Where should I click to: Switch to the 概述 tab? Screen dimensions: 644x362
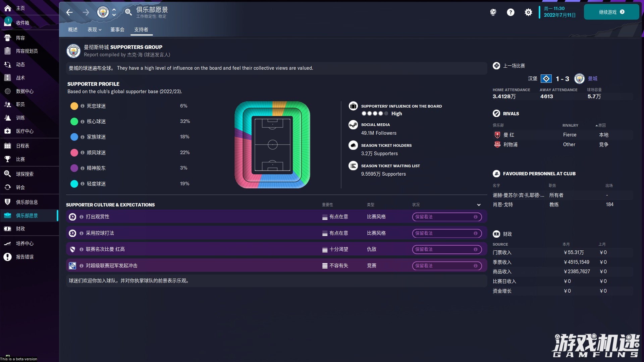click(72, 29)
